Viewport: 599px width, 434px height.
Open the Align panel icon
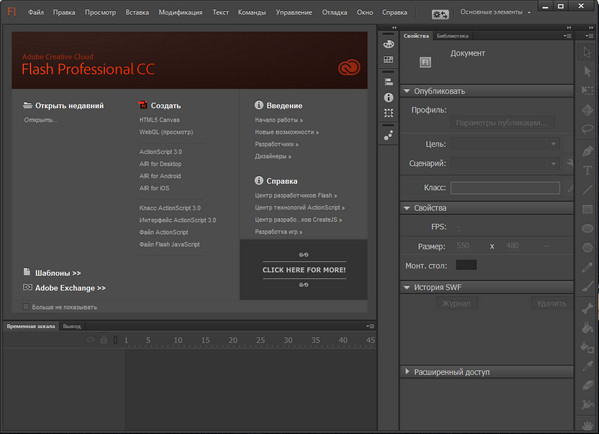pos(388,81)
